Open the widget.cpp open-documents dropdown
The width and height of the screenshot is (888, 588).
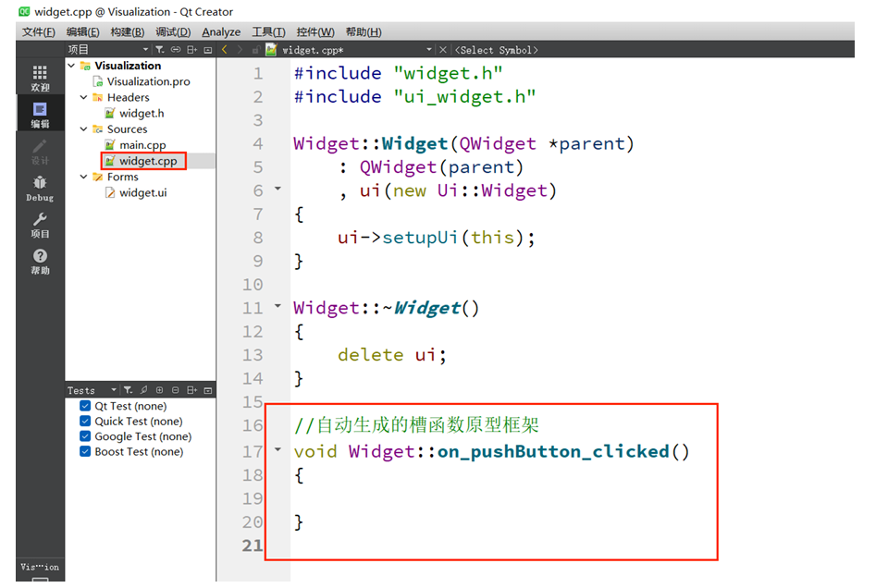pyautogui.click(x=428, y=50)
